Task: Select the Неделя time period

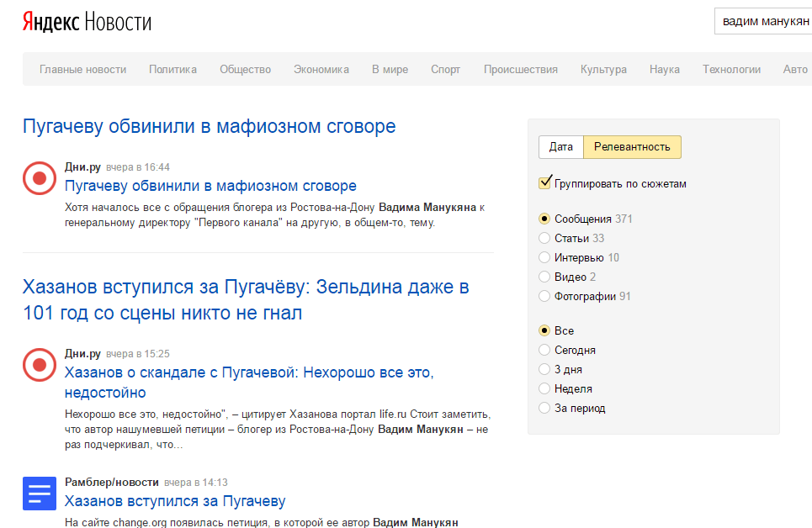Action: pos(544,389)
